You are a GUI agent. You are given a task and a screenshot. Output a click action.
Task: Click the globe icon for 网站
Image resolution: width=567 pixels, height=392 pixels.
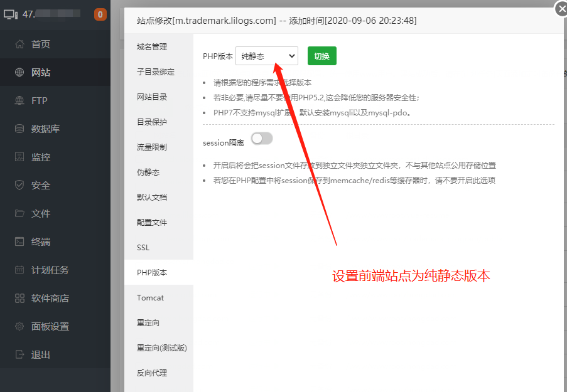tap(19, 73)
